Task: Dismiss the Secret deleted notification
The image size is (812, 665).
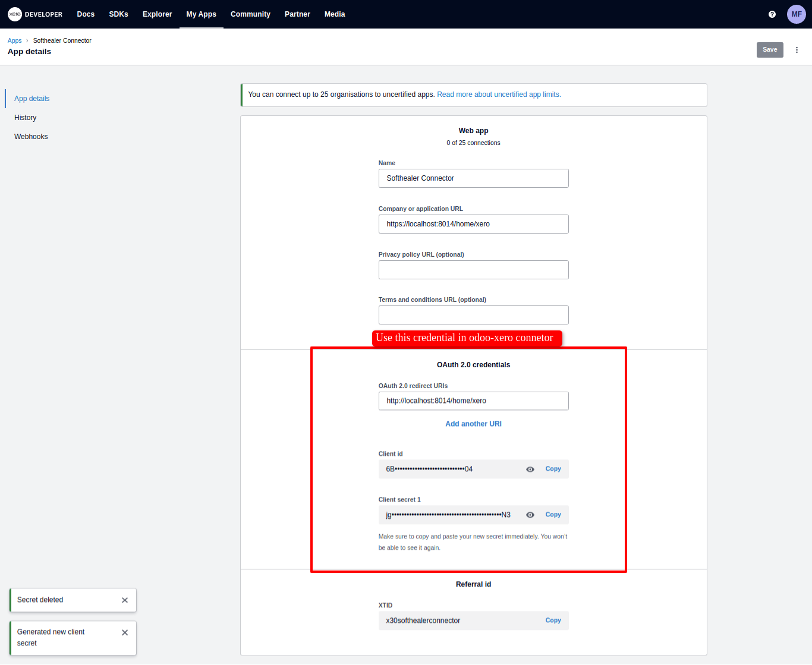Action: (125, 600)
